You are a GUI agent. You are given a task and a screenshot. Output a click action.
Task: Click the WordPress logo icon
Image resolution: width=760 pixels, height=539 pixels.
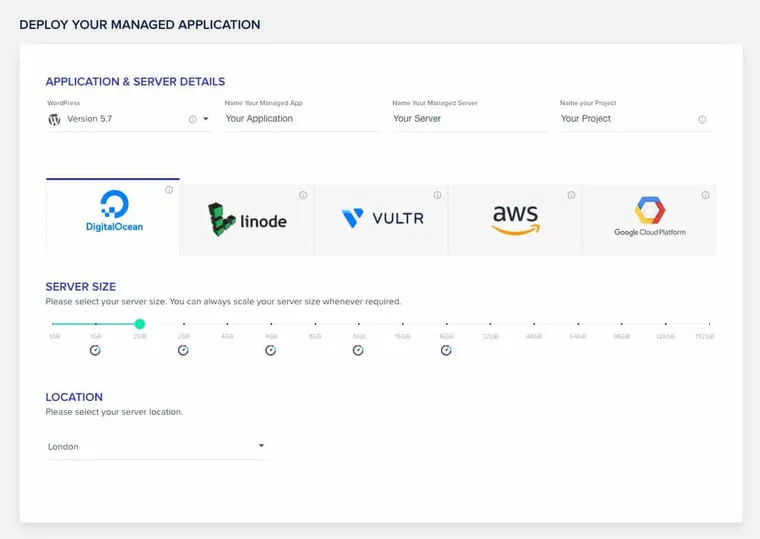point(54,119)
